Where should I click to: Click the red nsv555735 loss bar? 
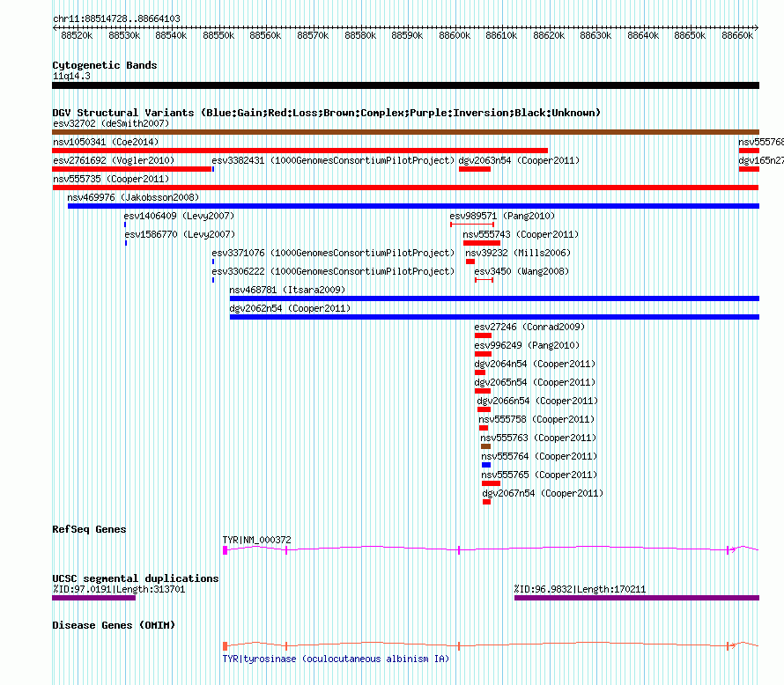click(405, 188)
